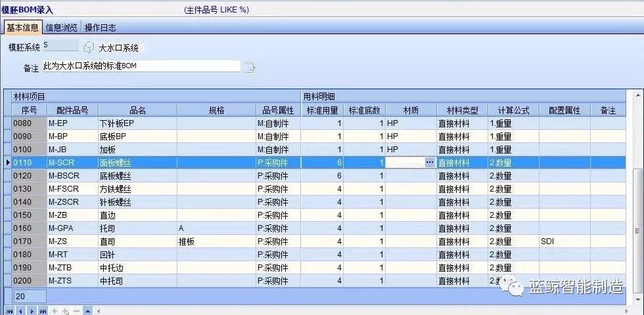The image size is (644, 315).
Task: Open the 操作日志 tab
Action: point(101,28)
